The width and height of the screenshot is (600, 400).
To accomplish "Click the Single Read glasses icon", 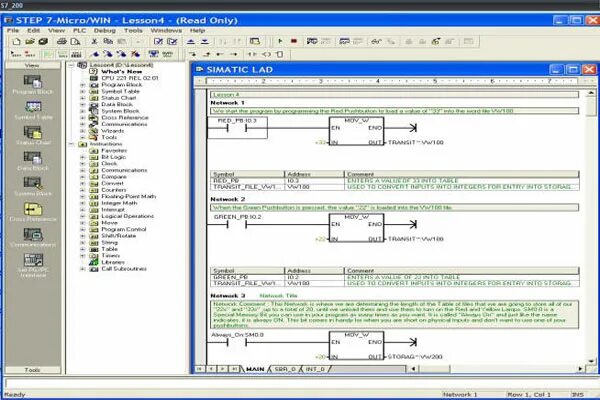I will point(376,41).
